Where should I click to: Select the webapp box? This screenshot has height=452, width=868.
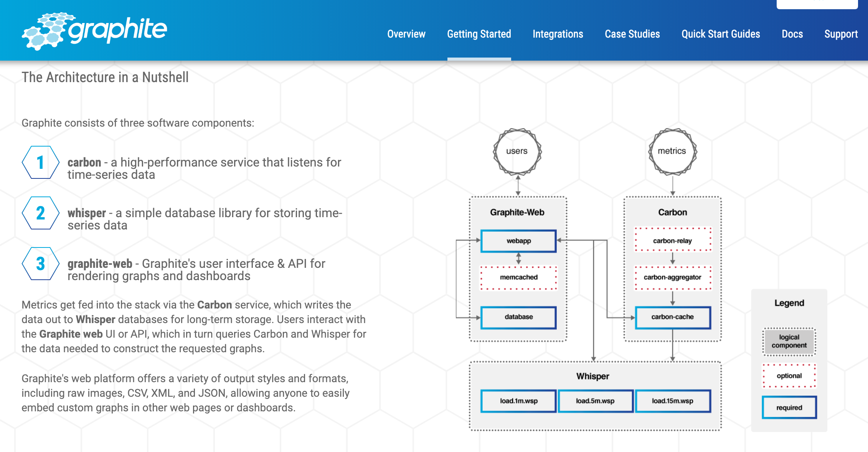[x=518, y=241]
